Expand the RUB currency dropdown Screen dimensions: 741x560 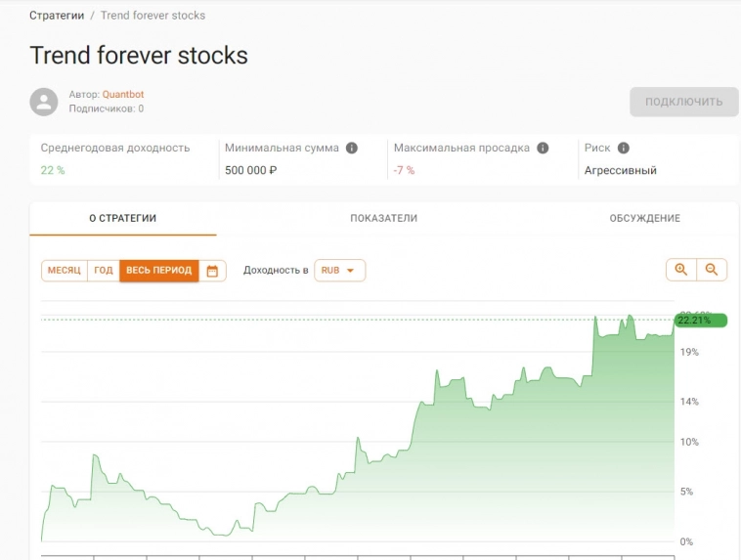[x=339, y=271]
